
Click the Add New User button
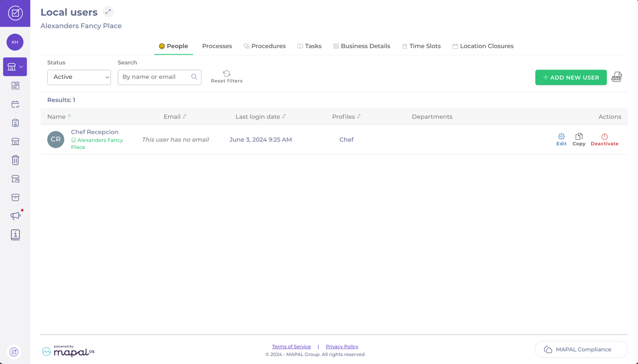coord(571,77)
